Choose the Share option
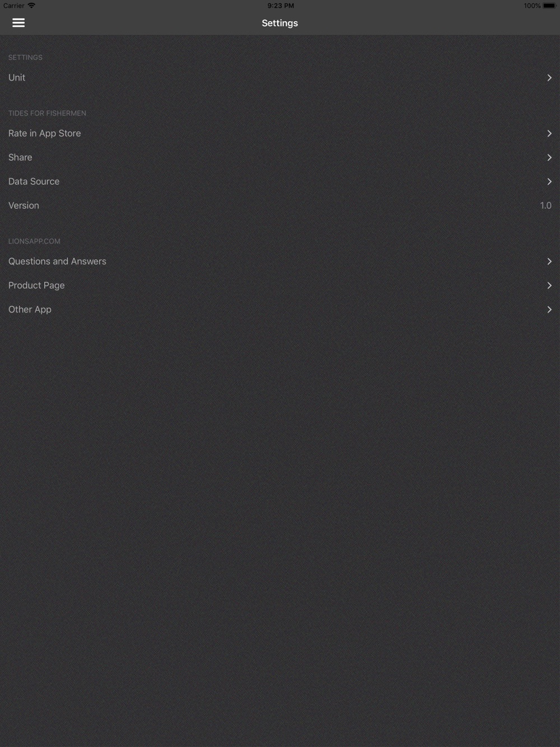 click(280, 157)
